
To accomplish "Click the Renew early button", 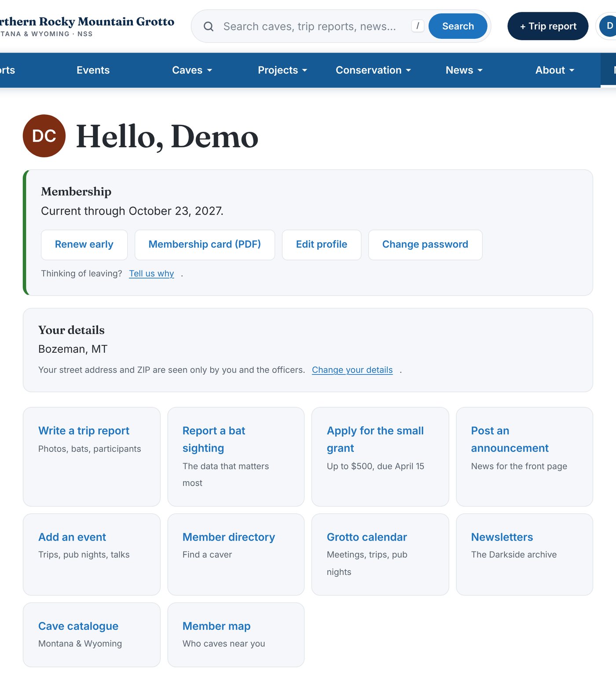I will pyautogui.click(x=84, y=245).
